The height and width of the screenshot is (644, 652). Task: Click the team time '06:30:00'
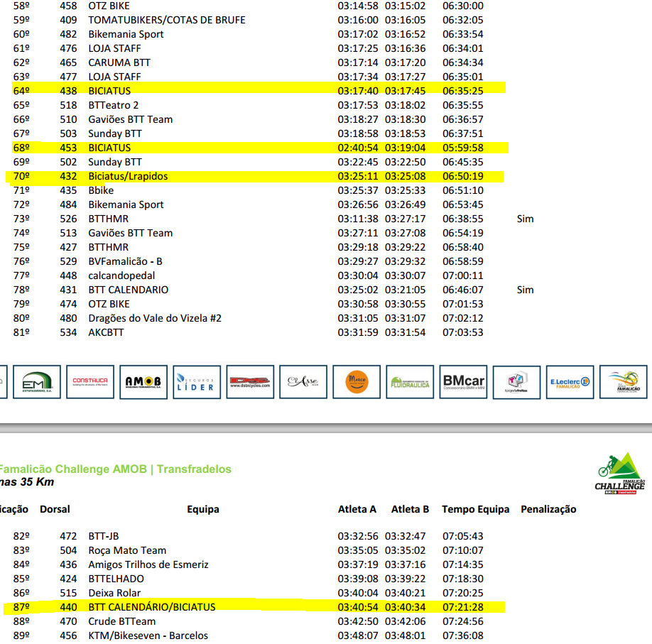[x=463, y=6]
